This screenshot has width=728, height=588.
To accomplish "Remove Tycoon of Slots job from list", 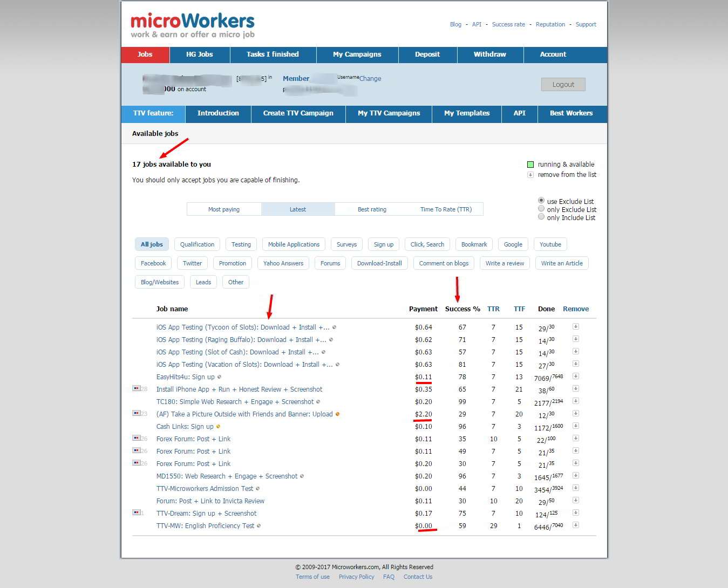I will coord(576,326).
